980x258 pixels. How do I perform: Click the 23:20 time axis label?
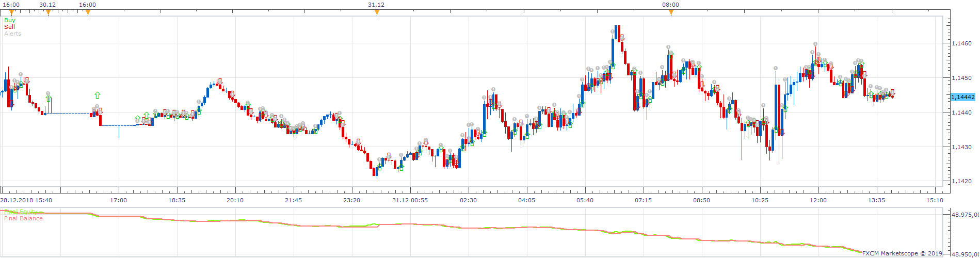click(x=352, y=200)
